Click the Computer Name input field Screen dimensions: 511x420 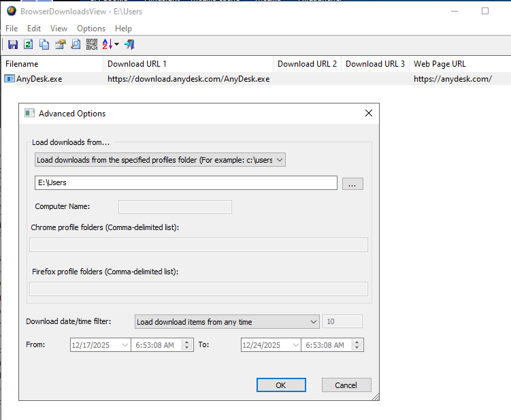[175, 207]
